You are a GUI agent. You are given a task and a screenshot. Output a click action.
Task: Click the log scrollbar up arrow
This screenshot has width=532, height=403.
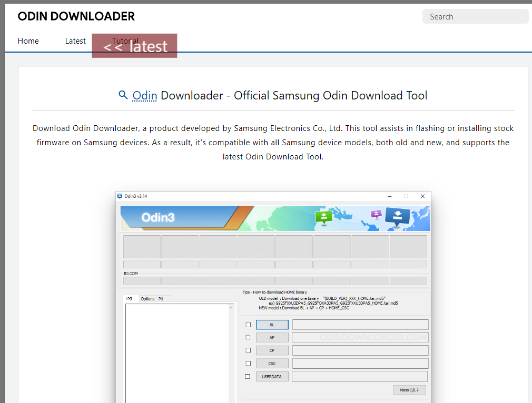231,307
